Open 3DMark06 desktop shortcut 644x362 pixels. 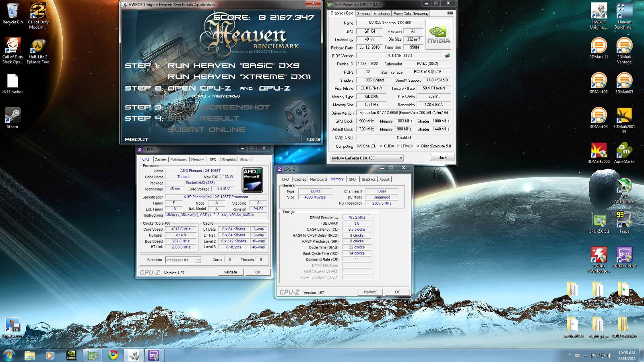[x=599, y=83]
